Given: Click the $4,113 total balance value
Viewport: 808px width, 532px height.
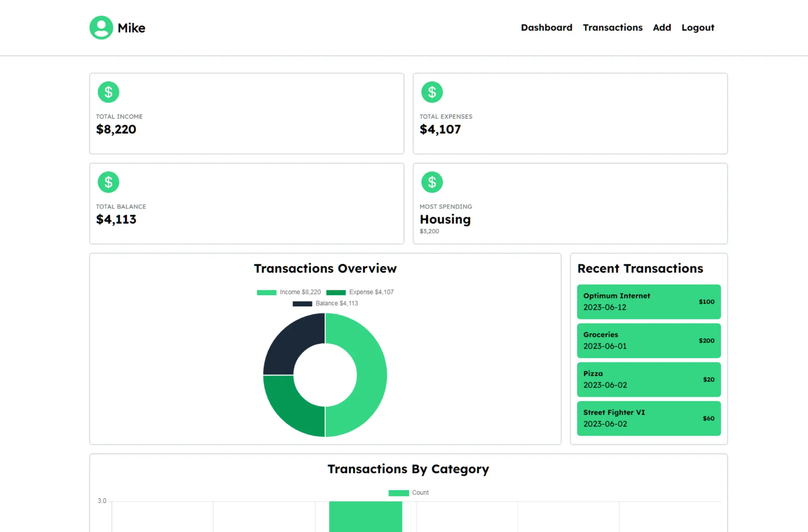Looking at the screenshot, I should (116, 219).
